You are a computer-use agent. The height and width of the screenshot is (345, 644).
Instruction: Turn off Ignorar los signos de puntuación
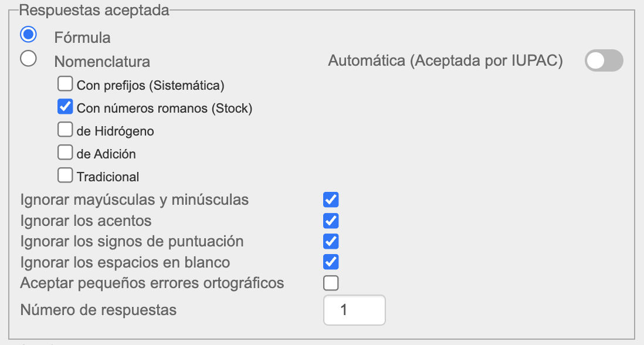tap(331, 241)
